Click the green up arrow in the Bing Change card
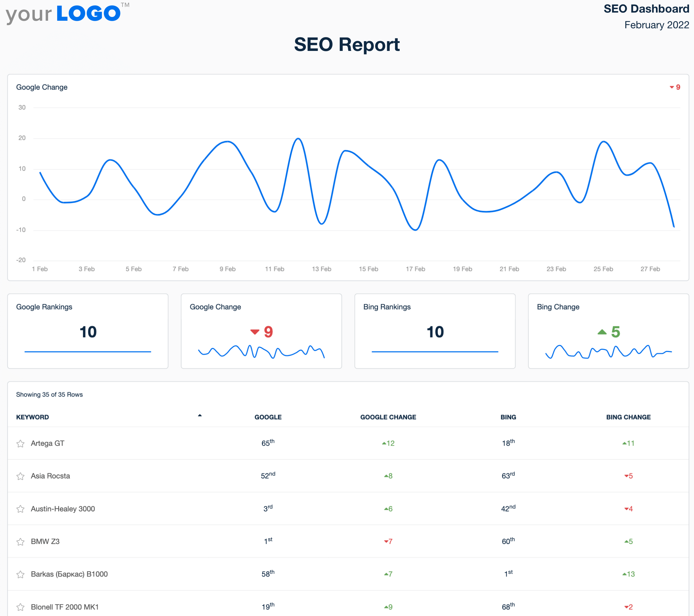This screenshot has width=694, height=616. [602, 332]
